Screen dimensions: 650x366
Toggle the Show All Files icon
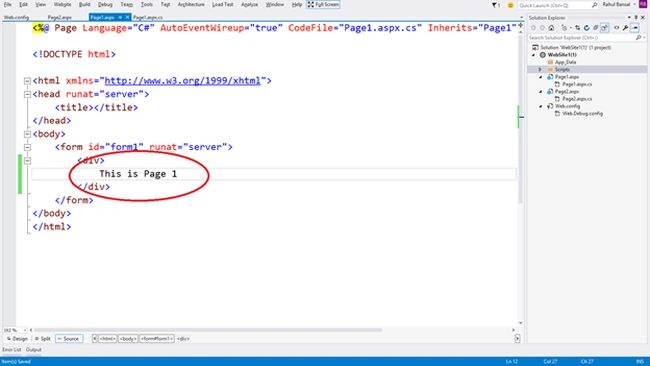pos(605,28)
